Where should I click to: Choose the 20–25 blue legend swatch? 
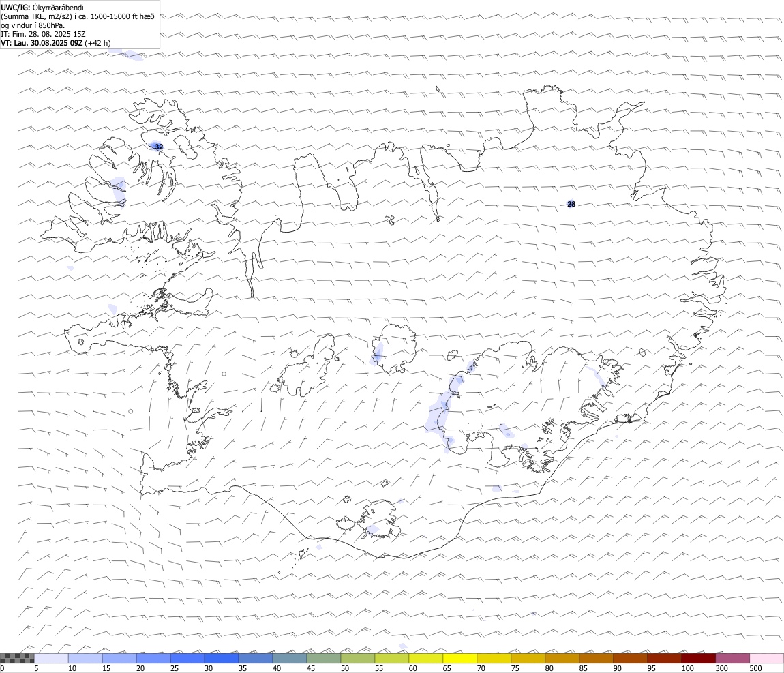click(x=153, y=658)
